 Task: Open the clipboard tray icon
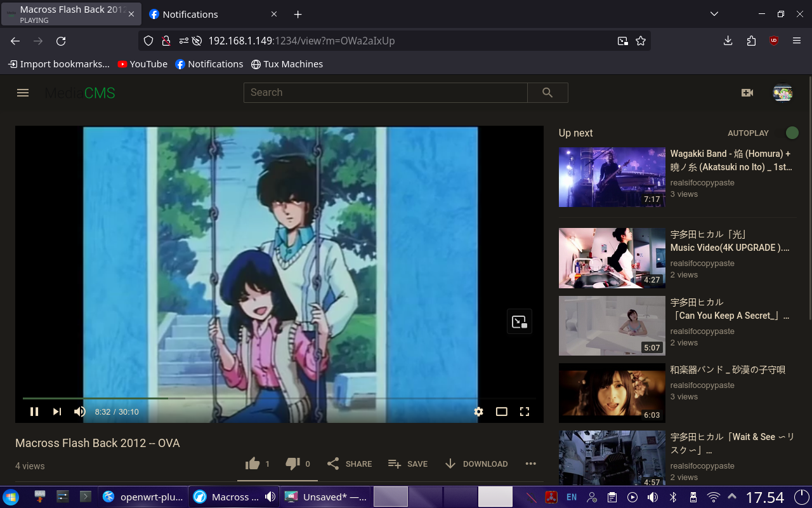click(612, 497)
